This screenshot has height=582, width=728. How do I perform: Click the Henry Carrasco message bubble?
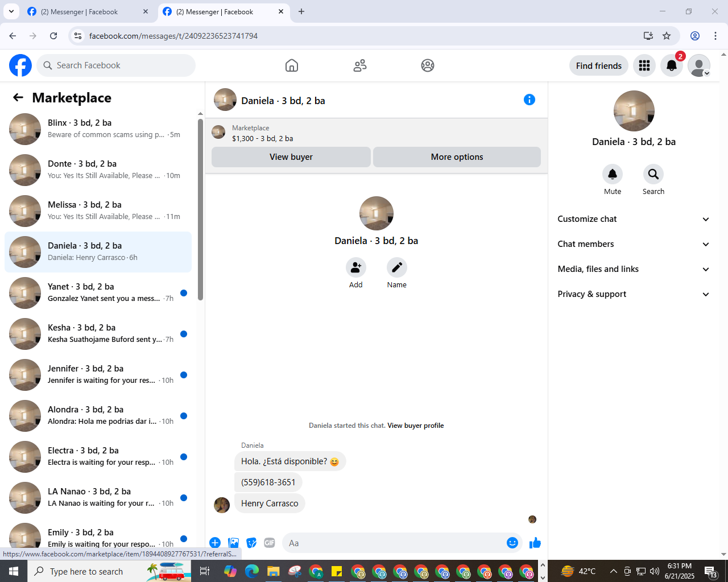[270, 503]
